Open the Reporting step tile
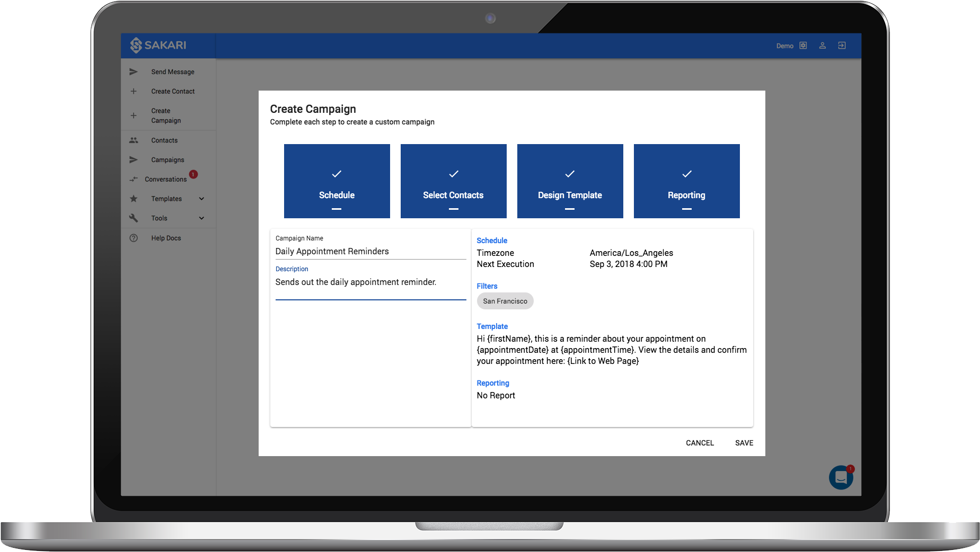980x552 pixels. click(x=686, y=181)
